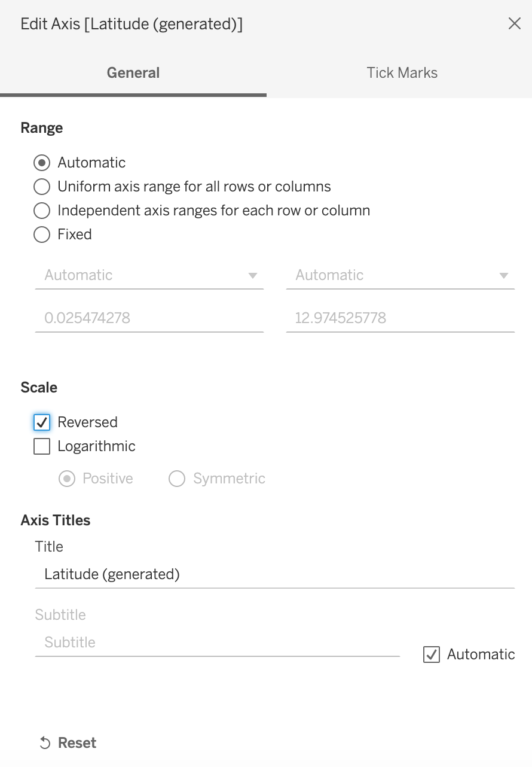Open the General tab

(133, 73)
